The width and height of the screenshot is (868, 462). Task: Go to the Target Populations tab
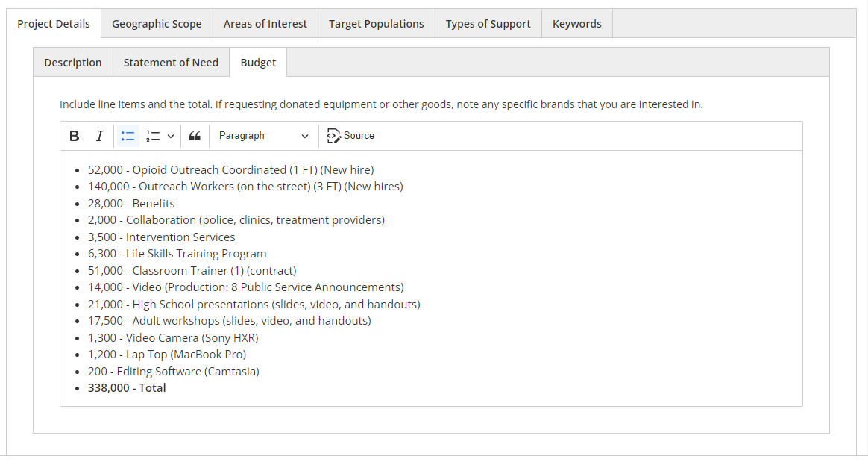(377, 24)
